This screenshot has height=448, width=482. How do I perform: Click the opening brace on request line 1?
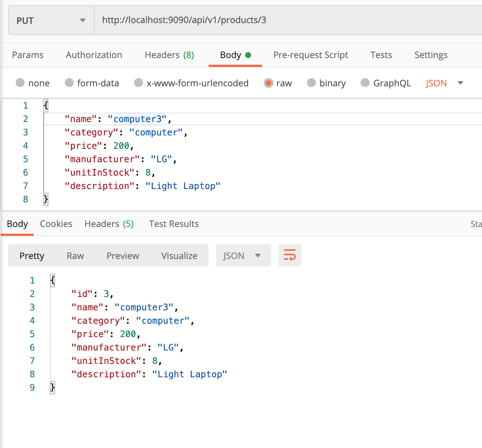pos(46,106)
